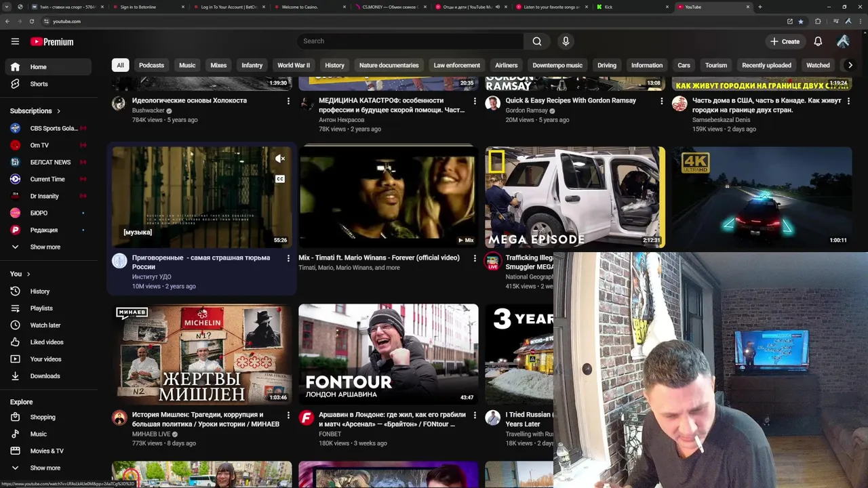Screen dimensions: 868x488
Task: Open the Chrome three-dot menu
Action: [x=860, y=21]
